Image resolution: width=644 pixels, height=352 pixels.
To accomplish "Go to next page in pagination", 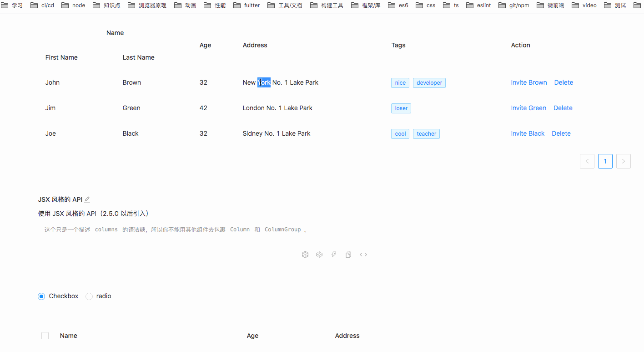I will tap(623, 161).
